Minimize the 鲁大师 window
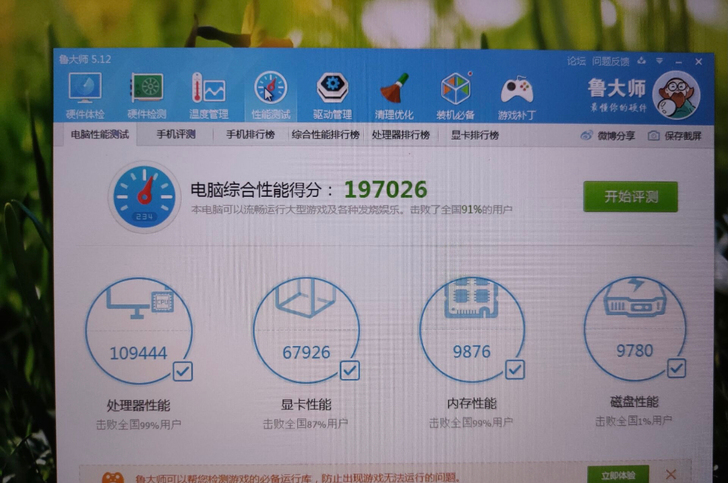Viewport: 728px width, 483px height. coord(679,62)
